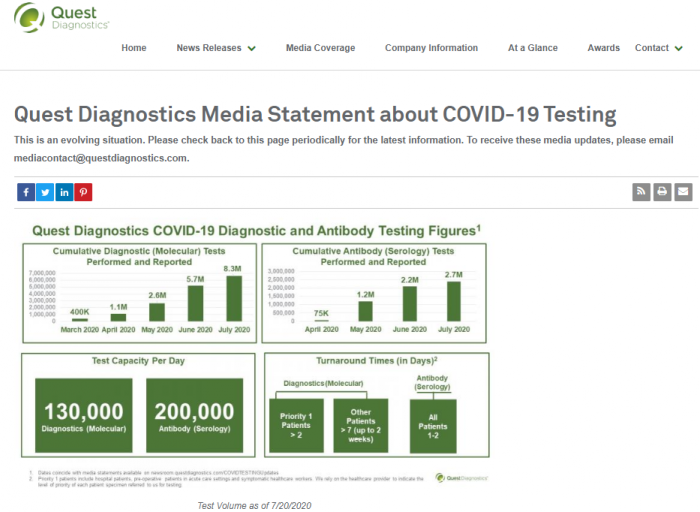Open News Releases menu item
This screenshot has height=512, width=700.
tap(208, 48)
